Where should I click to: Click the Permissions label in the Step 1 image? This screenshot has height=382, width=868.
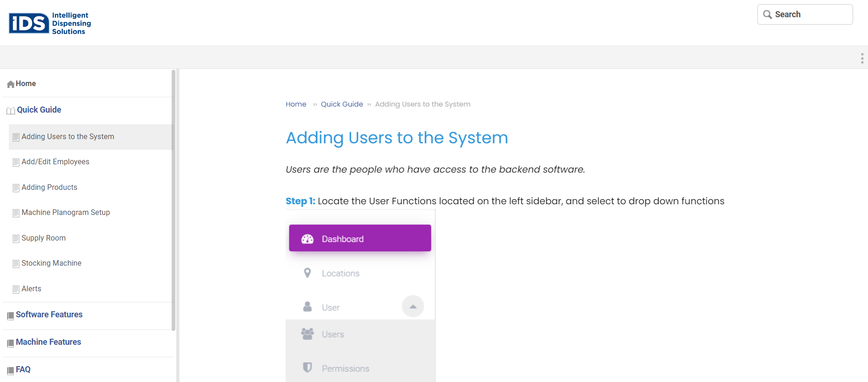pyautogui.click(x=346, y=369)
